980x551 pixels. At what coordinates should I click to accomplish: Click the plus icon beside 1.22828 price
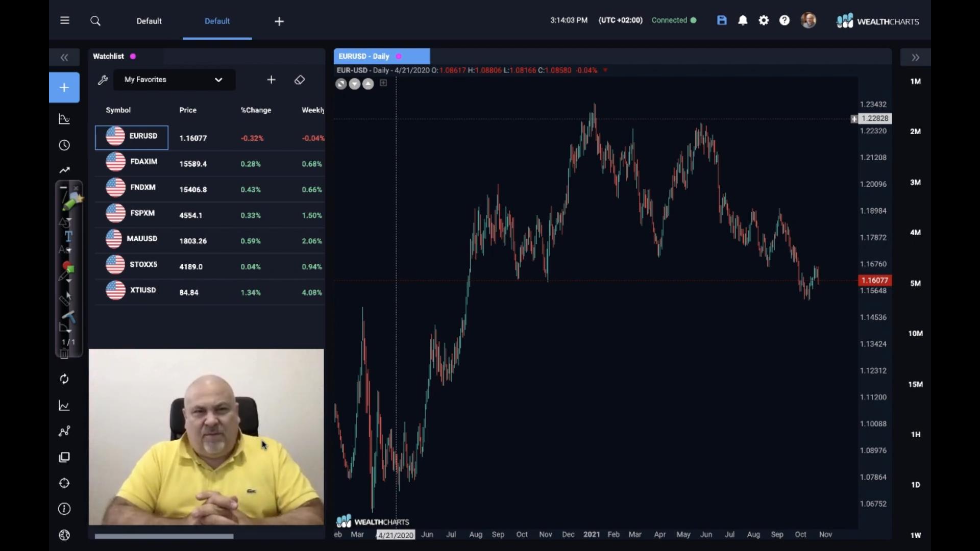(x=854, y=119)
